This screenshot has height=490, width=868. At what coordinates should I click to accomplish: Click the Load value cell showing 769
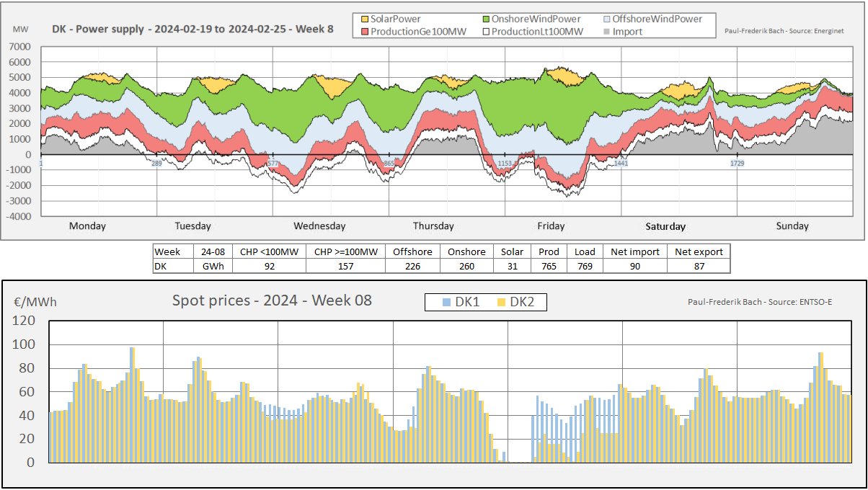pyautogui.click(x=585, y=266)
